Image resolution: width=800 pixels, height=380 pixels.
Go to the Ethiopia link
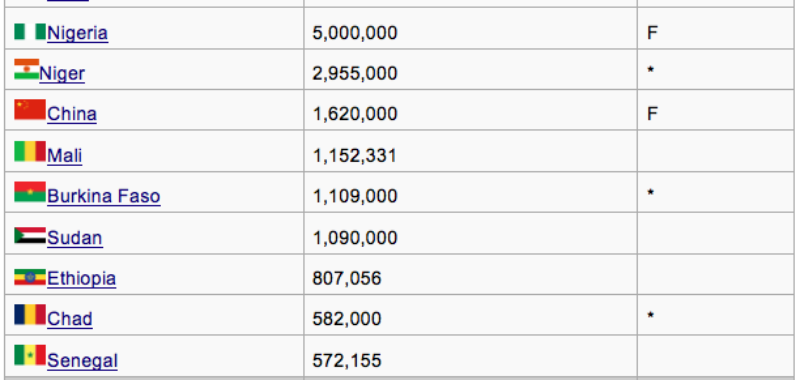(81, 279)
